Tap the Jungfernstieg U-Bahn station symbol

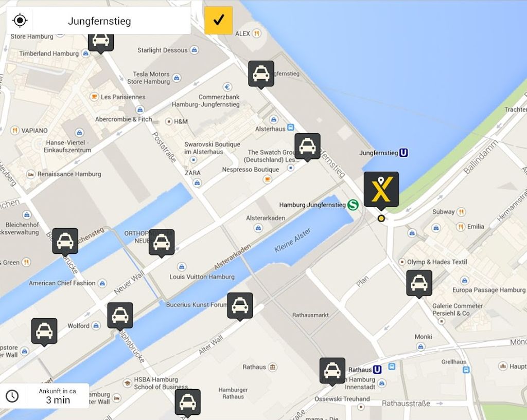(403, 153)
